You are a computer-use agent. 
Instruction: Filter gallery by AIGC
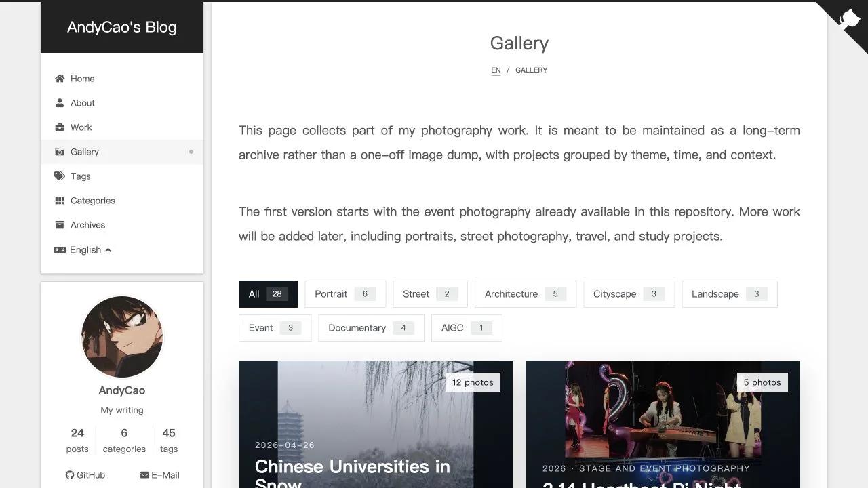click(x=467, y=328)
